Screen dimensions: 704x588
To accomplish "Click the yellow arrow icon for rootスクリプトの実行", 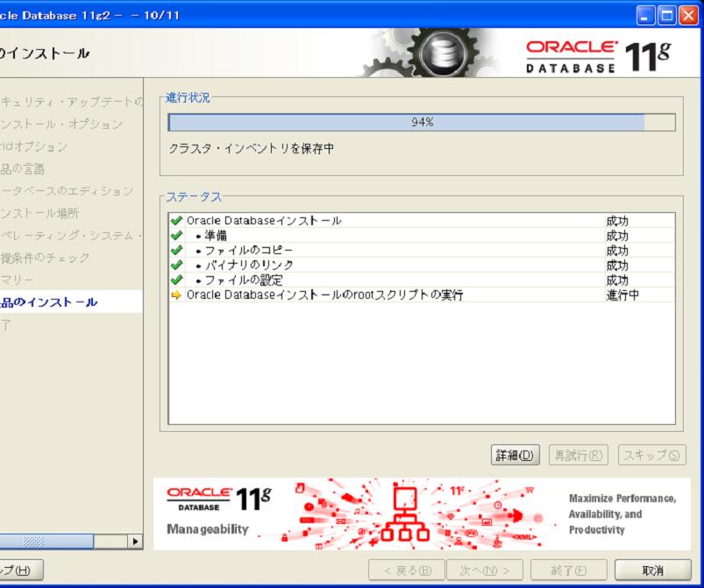I will click(x=176, y=295).
